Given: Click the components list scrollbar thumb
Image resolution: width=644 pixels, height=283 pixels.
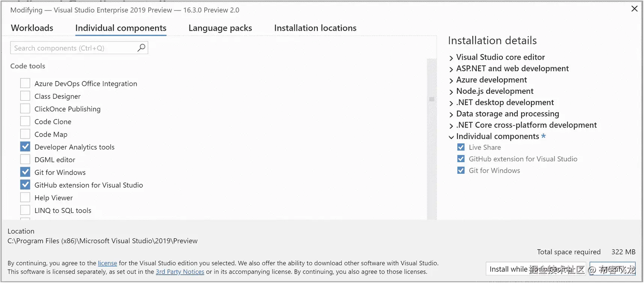Looking at the screenshot, I should point(432,99).
